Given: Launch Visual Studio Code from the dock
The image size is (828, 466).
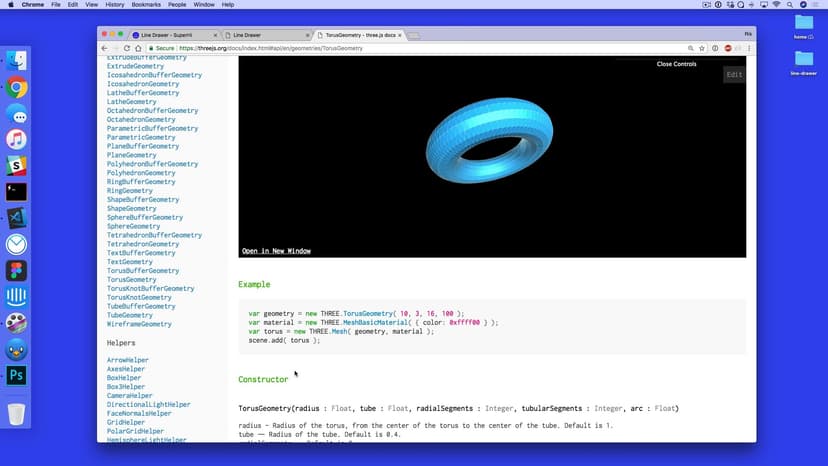Looking at the screenshot, I should [16, 218].
